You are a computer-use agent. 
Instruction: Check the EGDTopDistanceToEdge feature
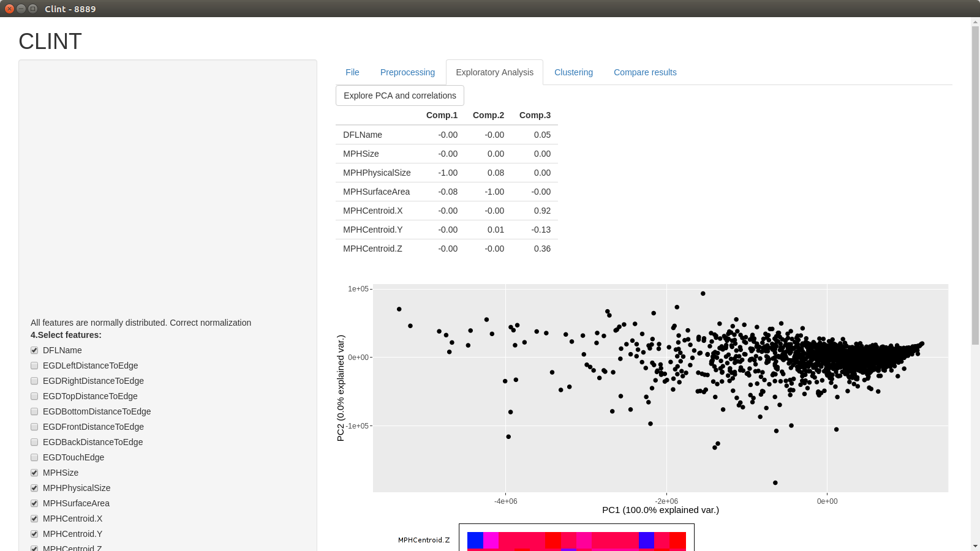pyautogui.click(x=34, y=396)
